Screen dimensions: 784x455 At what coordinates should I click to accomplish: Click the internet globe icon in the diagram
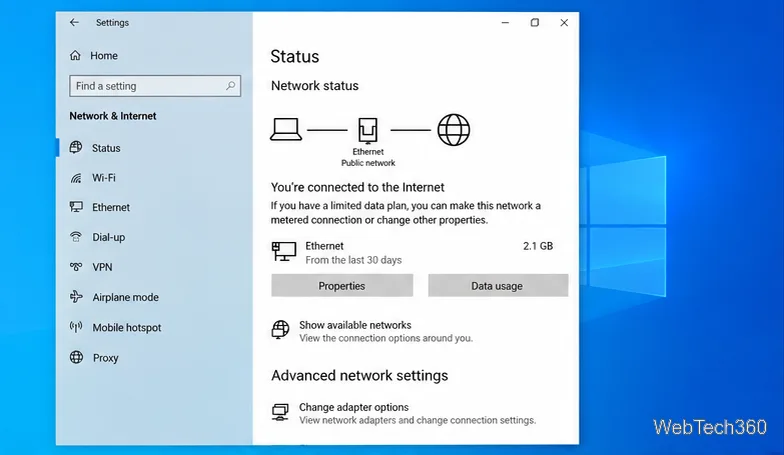454,130
